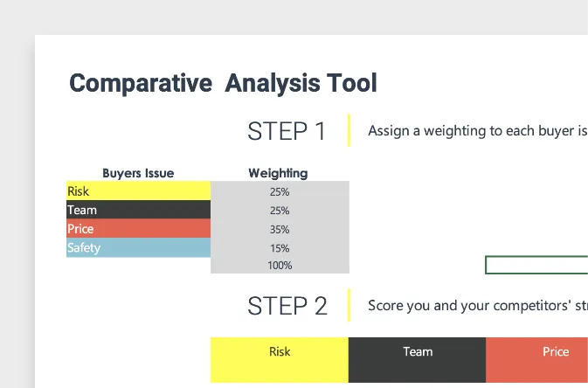
Task: Click the Comparative Analysis Tool title
Action: tap(223, 83)
